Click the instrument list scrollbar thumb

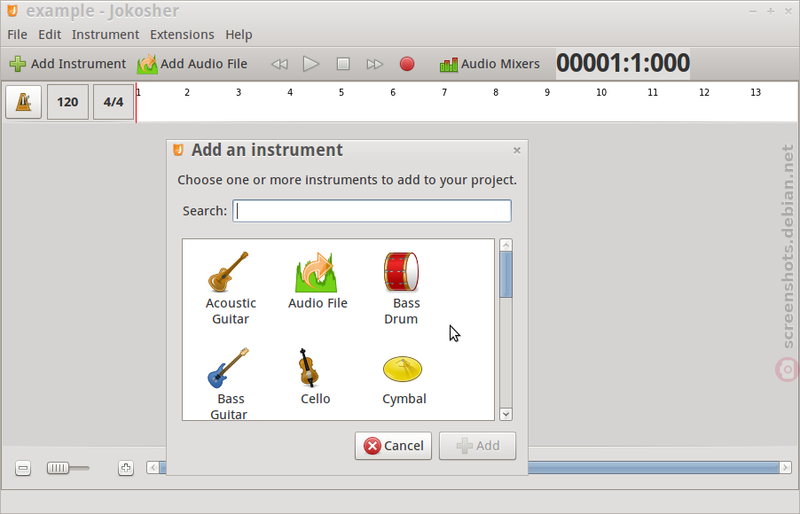(506, 275)
